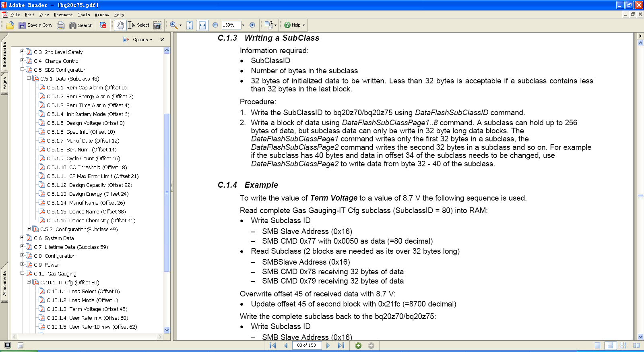Open the Window menu

tap(102, 14)
